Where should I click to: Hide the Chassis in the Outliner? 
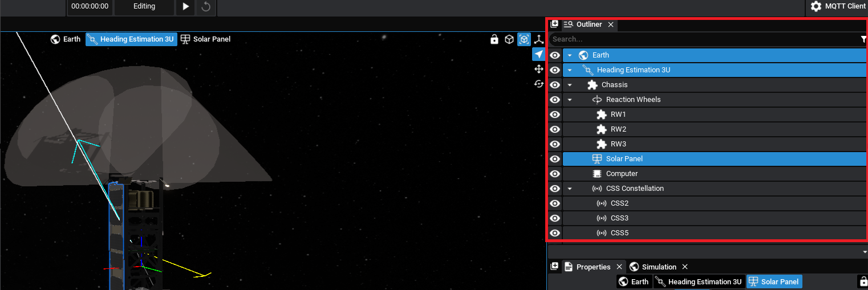click(x=555, y=85)
